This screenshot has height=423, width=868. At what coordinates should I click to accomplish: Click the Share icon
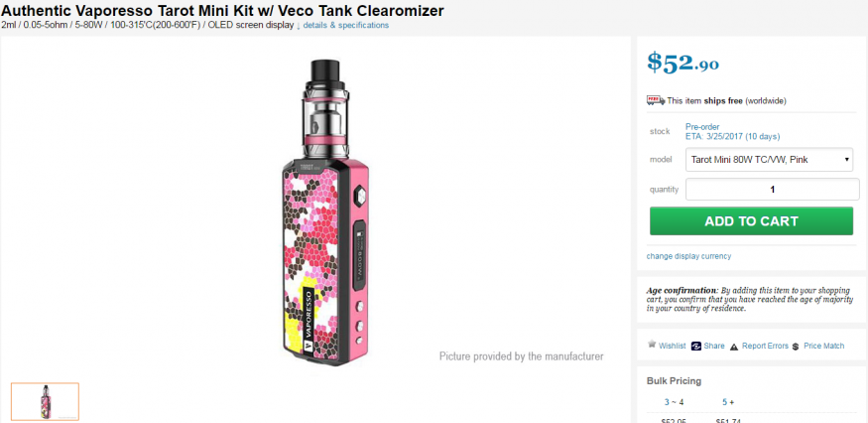[696, 346]
